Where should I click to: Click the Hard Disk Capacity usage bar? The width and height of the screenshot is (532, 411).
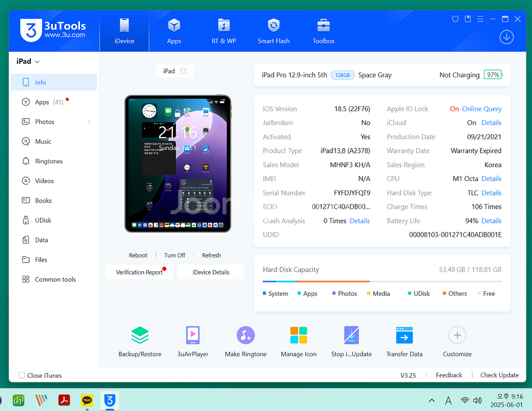click(382, 282)
